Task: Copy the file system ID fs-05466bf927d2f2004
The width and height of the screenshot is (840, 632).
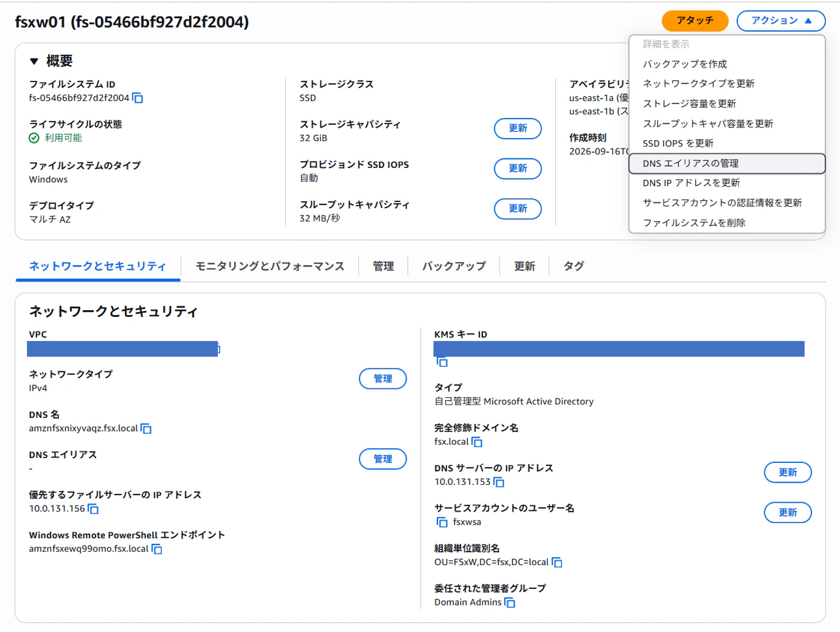Action: 138,98
